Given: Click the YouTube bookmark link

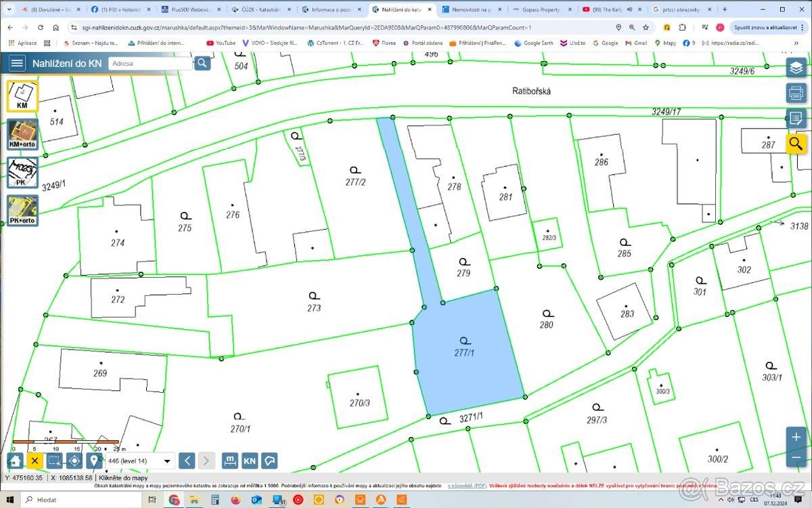Looking at the screenshot, I should click(221, 43).
